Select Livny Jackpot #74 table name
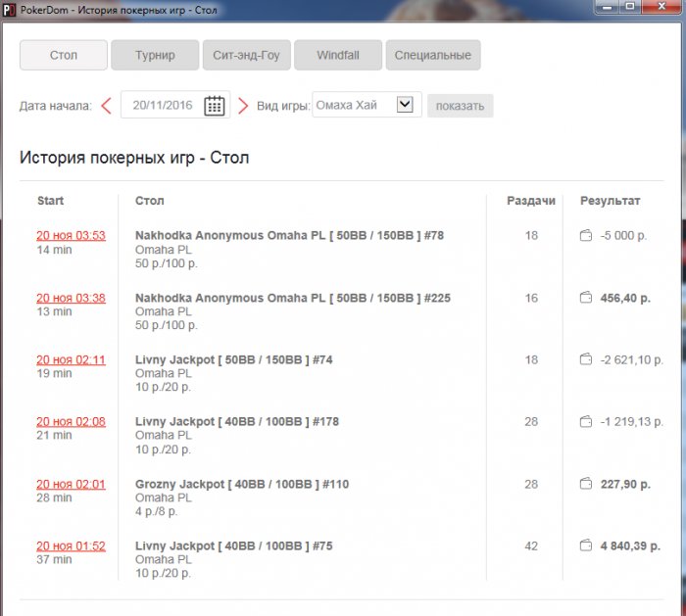This screenshot has height=616, width=686. (234, 359)
